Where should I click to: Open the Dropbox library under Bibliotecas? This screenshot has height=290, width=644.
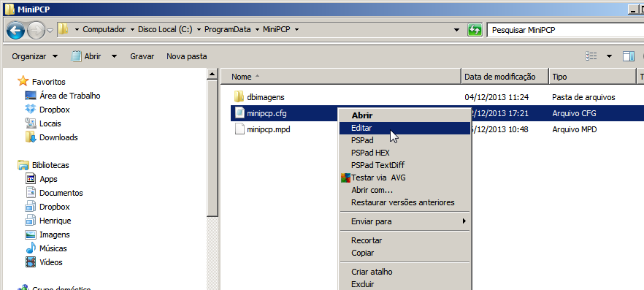(54, 207)
